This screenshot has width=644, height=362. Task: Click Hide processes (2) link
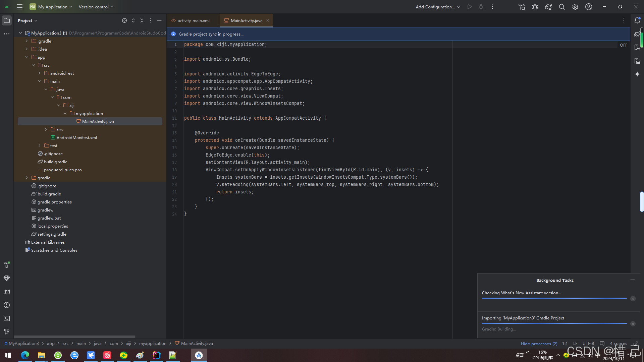[539, 344]
